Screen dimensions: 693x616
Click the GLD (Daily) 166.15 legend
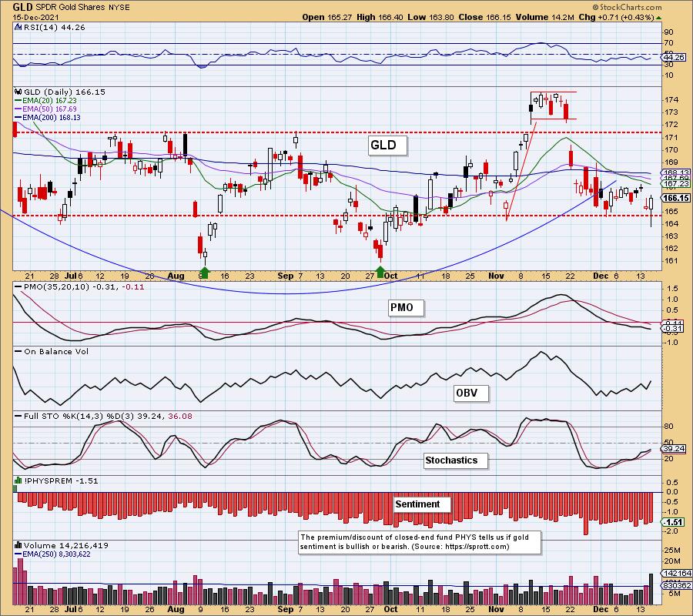(x=65, y=92)
